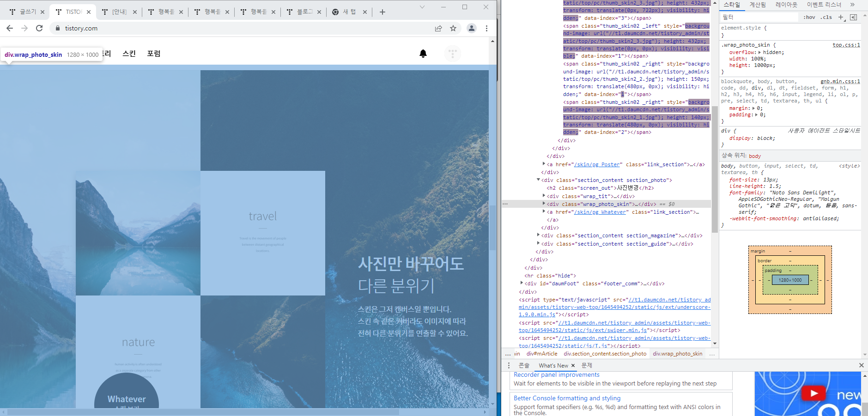The height and width of the screenshot is (416, 868).
Task: Expand section_magazine div node
Action: pos(538,235)
